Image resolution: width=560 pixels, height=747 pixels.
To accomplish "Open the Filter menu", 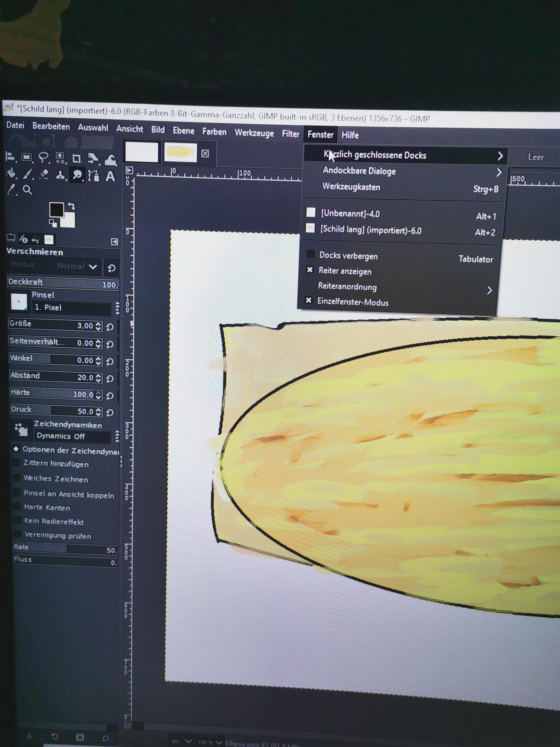I will tap(290, 134).
